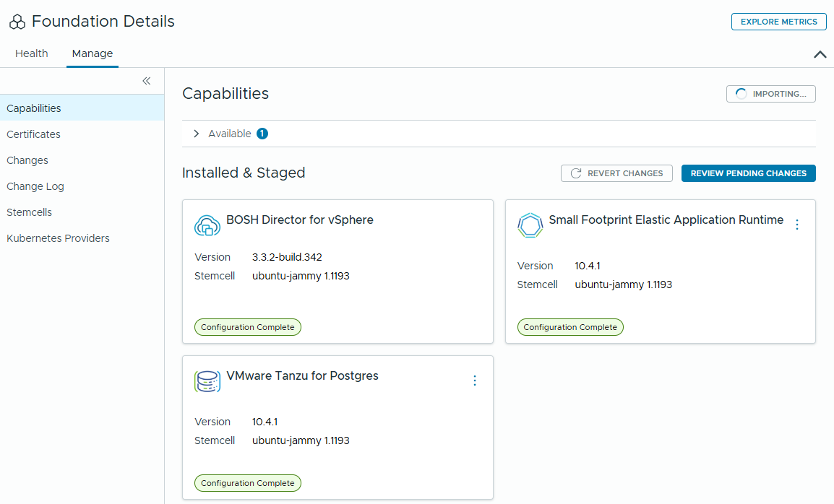Screen dimensions: 834x504
Task: Click version 3.3.2-build.342 text
Action: 287,257
